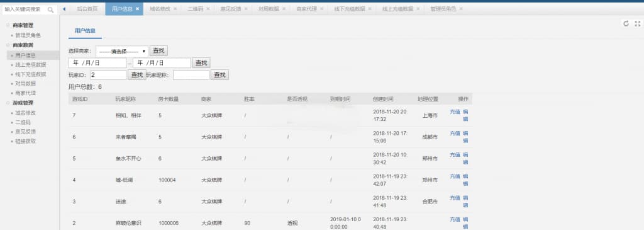Click 查找 button next to 玩家ID field
Screen dimensions: 644x230
tap(136, 75)
